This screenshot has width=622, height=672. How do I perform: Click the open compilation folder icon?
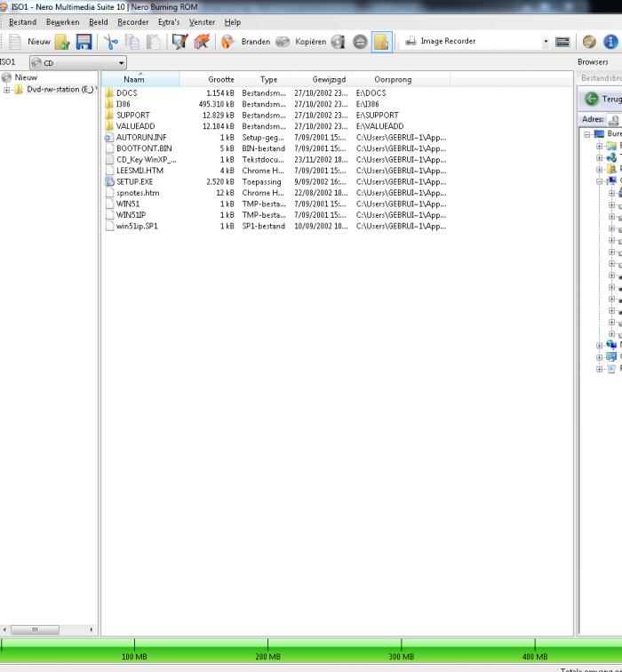[x=62, y=42]
